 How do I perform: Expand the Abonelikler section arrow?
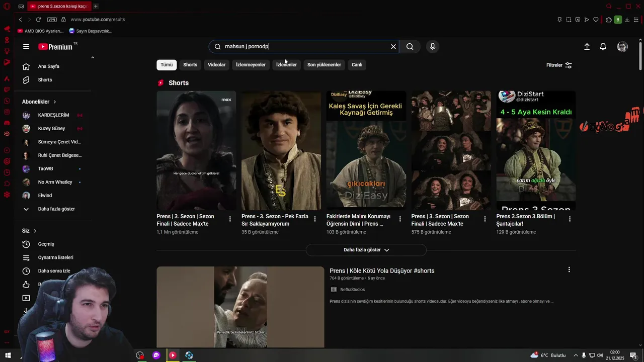(x=55, y=102)
